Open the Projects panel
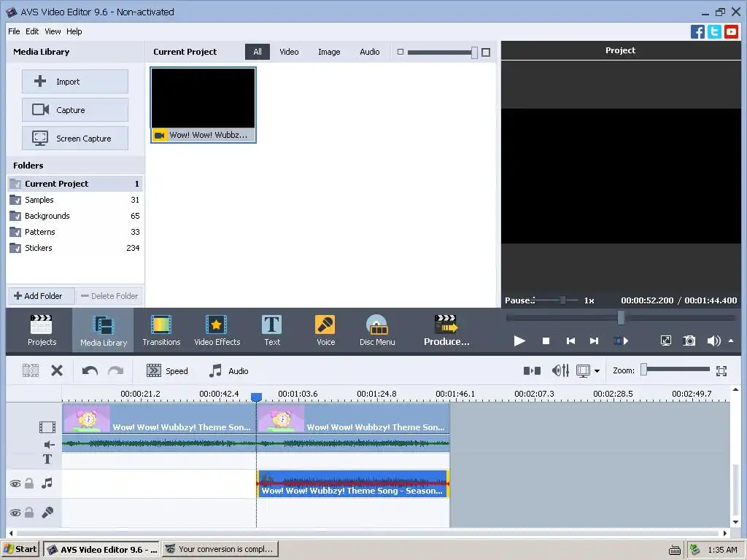This screenshot has width=747, height=560. pyautogui.click(x=42, y=330)
